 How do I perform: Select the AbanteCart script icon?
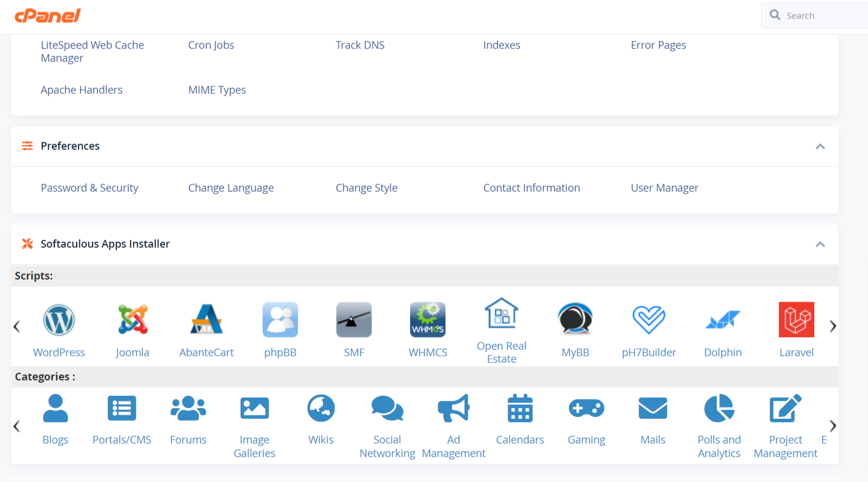coord(207,320)
